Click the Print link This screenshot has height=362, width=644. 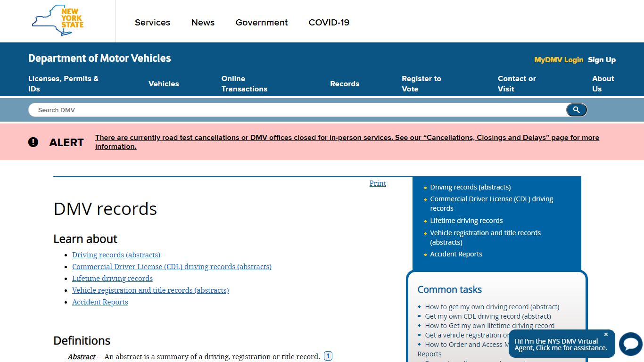tap(378, 183)
